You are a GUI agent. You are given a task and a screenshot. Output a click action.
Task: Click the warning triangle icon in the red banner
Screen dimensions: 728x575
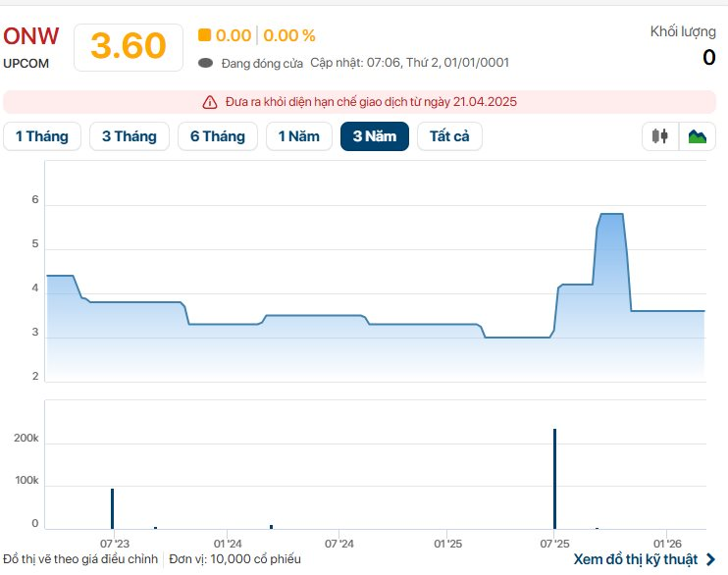[x=210, y=102]
